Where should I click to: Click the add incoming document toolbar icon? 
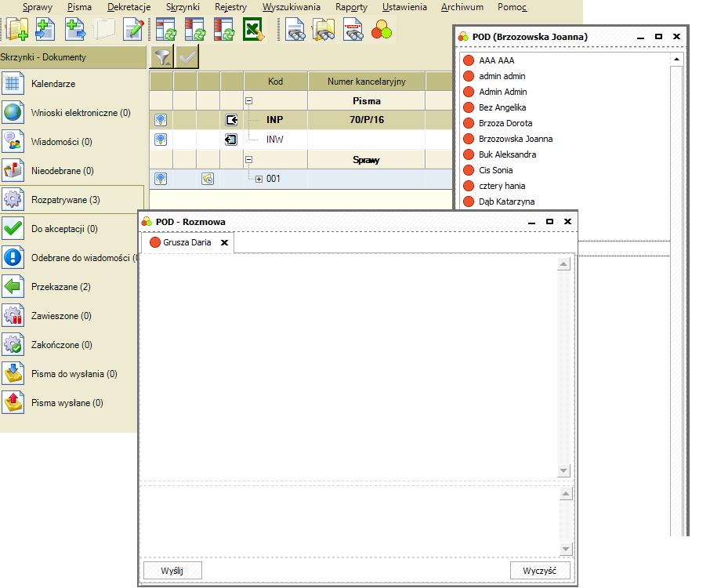tap(45, 30)
